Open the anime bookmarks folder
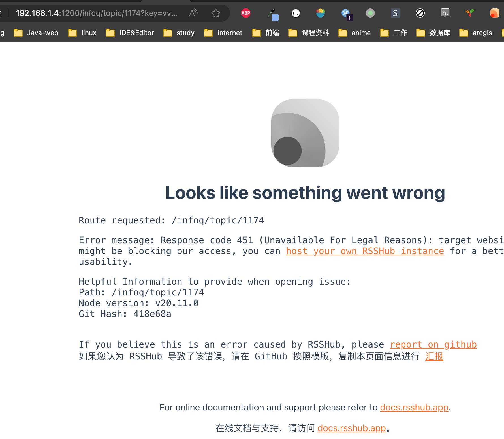The height and width of the screenshot is (439, 504). [354, 33]
